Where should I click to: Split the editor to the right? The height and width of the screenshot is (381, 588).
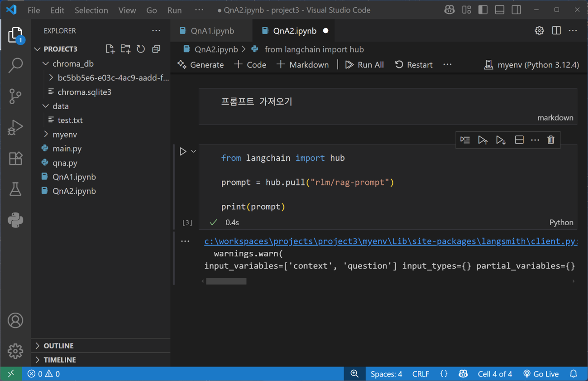coord(556,31)
